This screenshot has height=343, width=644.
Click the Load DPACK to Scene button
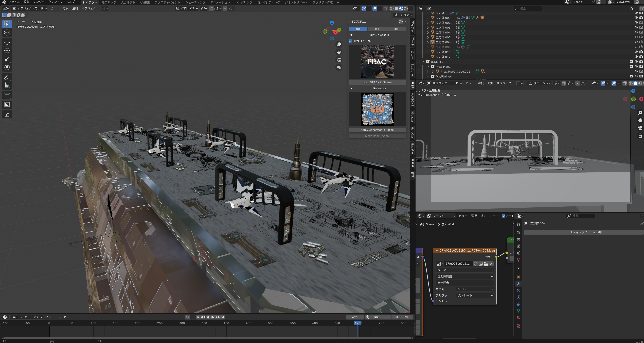pos(377,82)
